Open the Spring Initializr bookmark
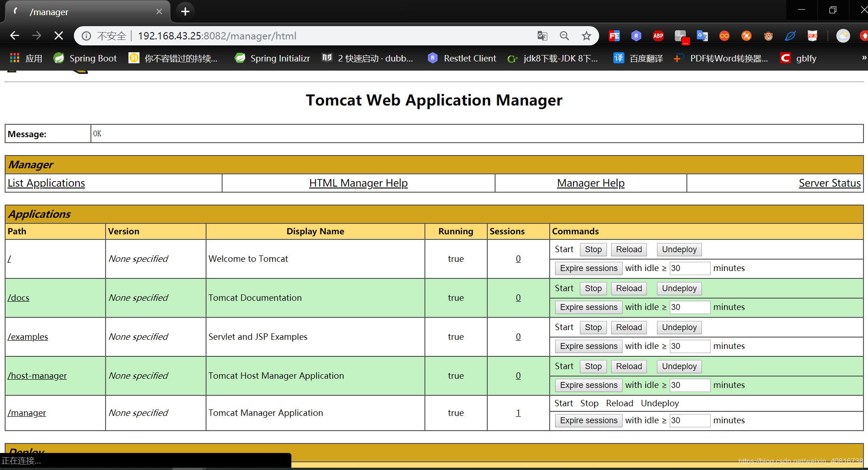The width and height of the screenshot is (868, 470). click(x=272, y=58)
